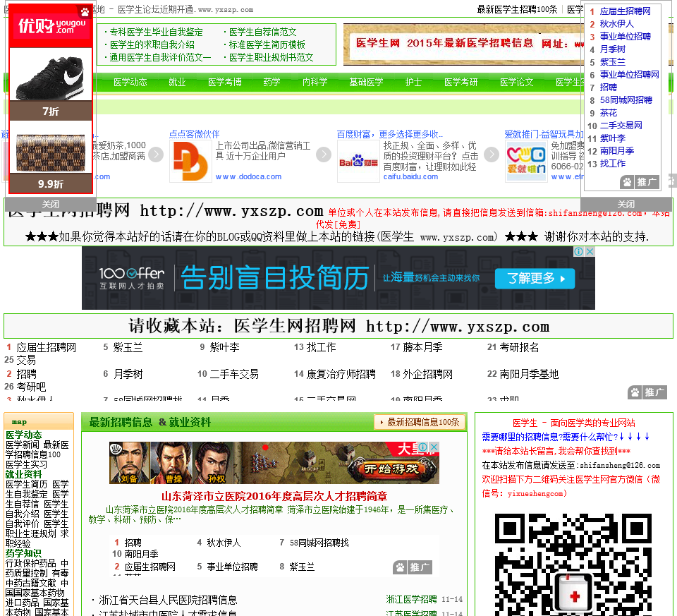Viewport: 677px width, 616px height.
Task: Click the 最新招聘信息100条 button
Action: [x=420, y=422]
